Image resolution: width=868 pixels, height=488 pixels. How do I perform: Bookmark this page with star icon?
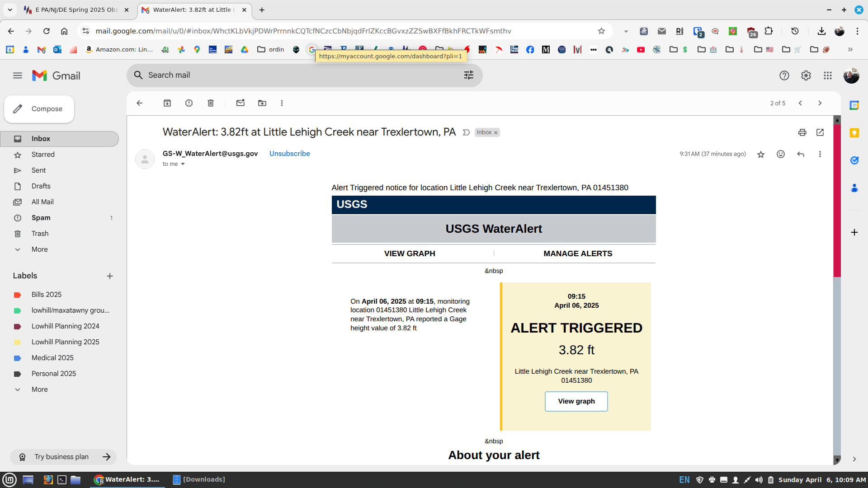(x=601, y=31)
